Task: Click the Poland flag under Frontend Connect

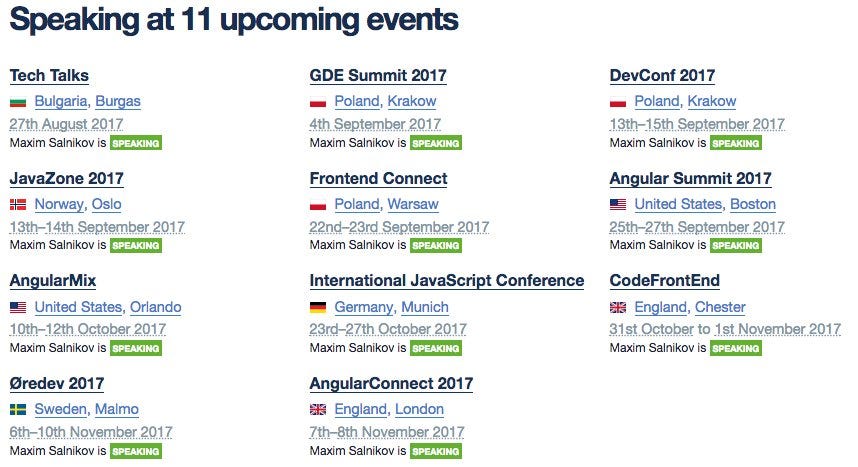Action: 318,205
